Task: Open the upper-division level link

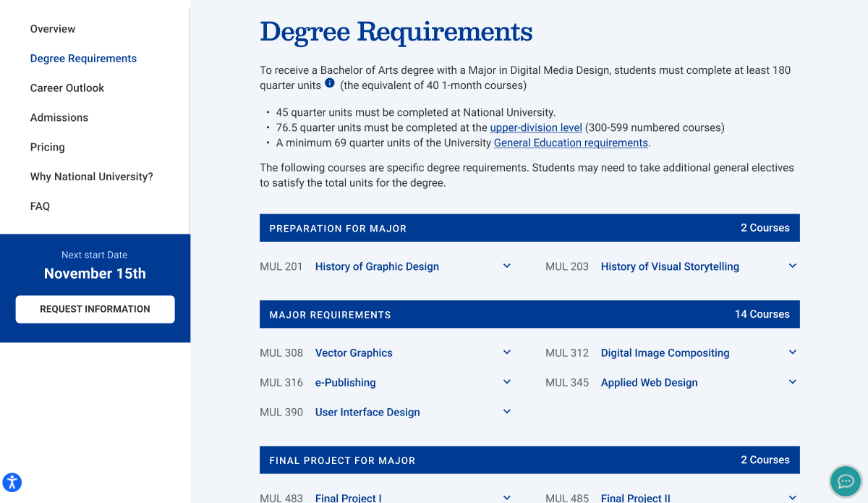Action: (535, 127)
